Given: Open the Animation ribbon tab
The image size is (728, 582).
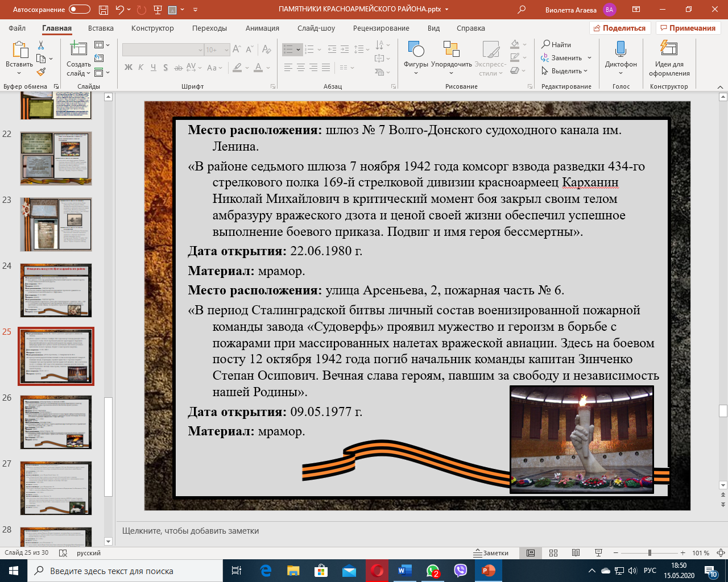Looking at the screenshot, I should 262,28.
